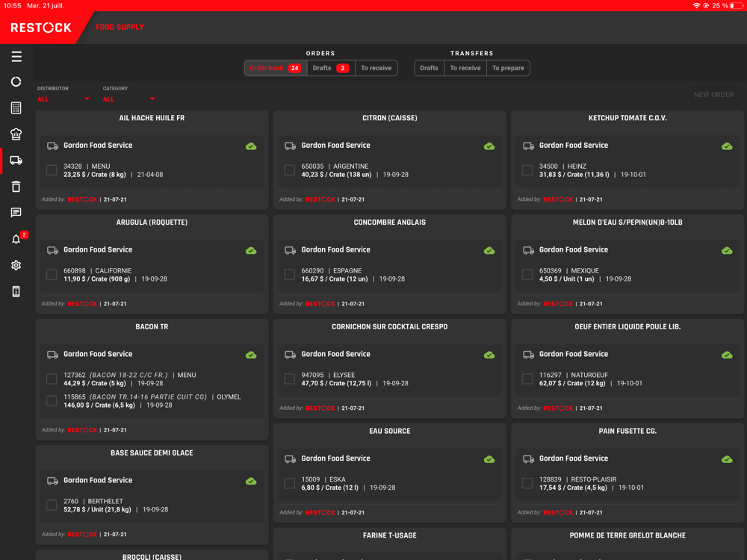Check item 127362 Bacon 18-22 checkbox
Screen dimensions: 747x560
tap(52, 379)
